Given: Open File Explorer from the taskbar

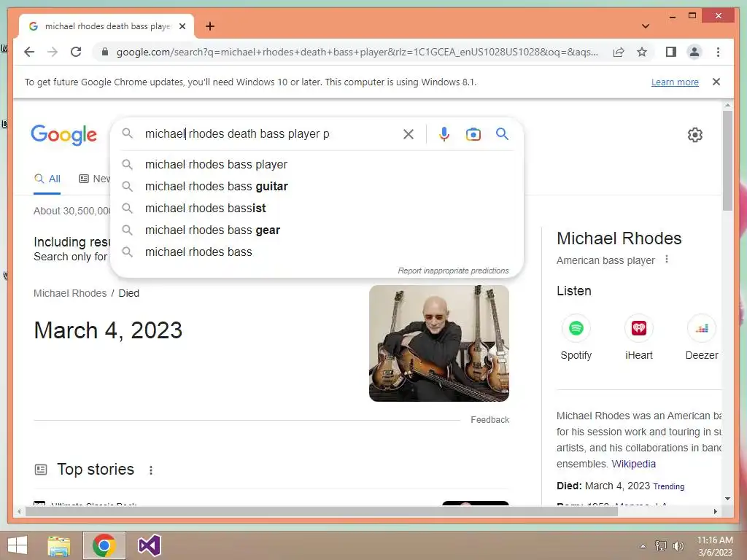Looking at the screenshot, I should (x=59, y=545).
